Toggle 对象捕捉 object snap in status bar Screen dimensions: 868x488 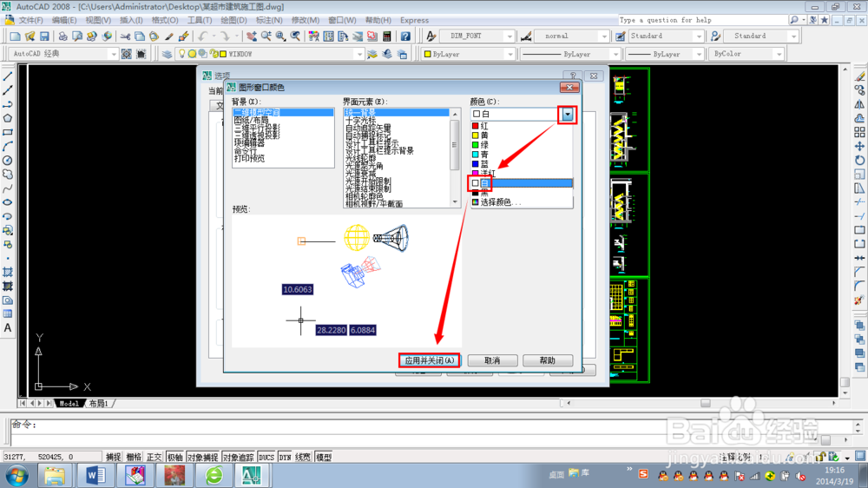(x=202, y=457)
